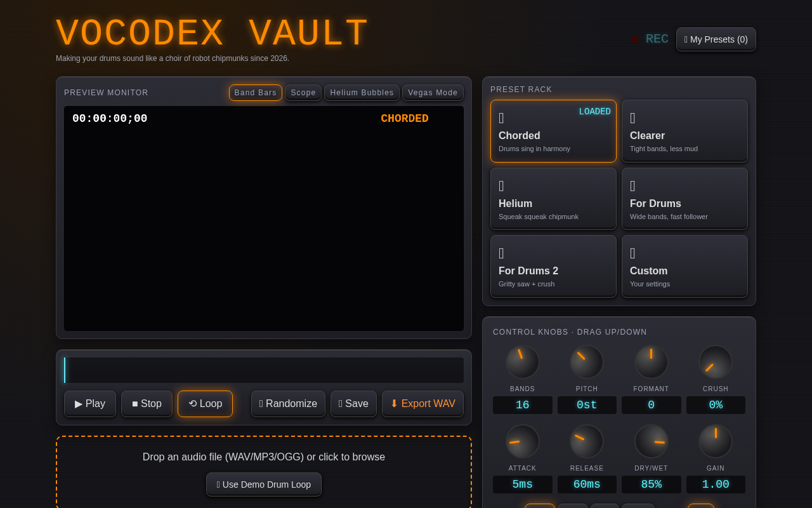Image resolution: width=812 pixels, height=508 pixels.
Task: Click the 00:00:00;00 timecode display
Action: [110, 119]
